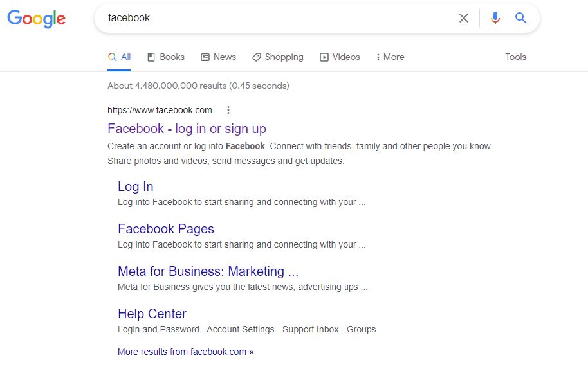Screen dimensions: 588x371
Task: Clear the search box with the X icon
Action: (464, 18)
